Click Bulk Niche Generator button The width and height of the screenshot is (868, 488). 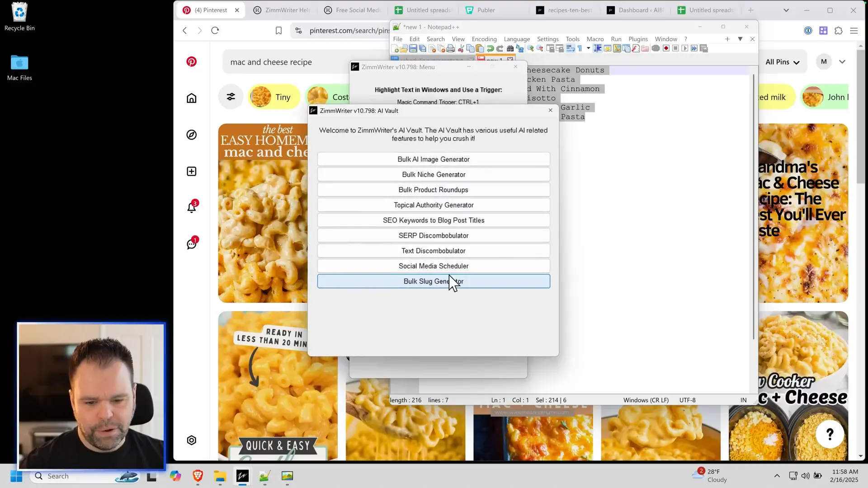[x=434, y=174]
